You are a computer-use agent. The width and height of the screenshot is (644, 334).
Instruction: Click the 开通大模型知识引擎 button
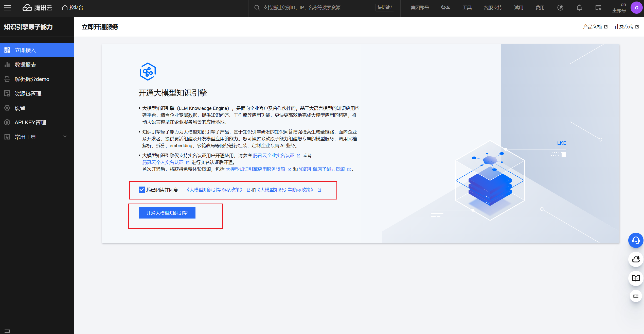pos(167,213)
